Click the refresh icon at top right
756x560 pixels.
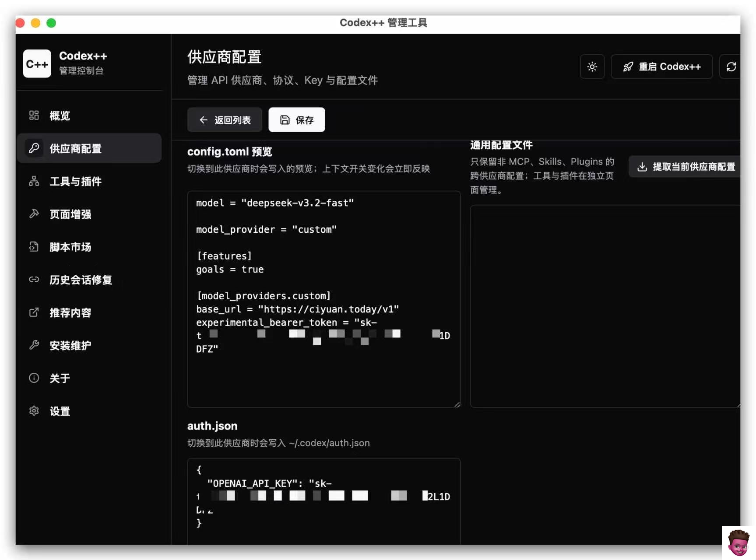pyautogui.click(x=731, y=66)
